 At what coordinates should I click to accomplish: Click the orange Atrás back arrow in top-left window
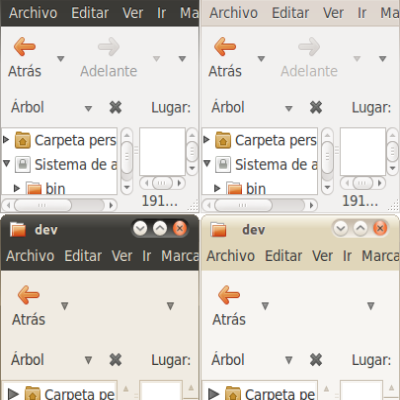tap(25, 47)
